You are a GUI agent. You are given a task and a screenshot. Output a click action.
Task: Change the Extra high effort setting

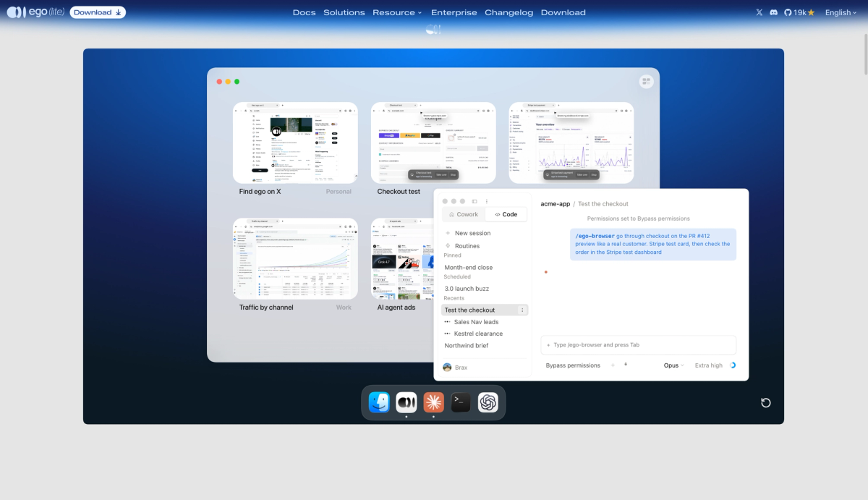pyautogui.click(x=709, y=365)
